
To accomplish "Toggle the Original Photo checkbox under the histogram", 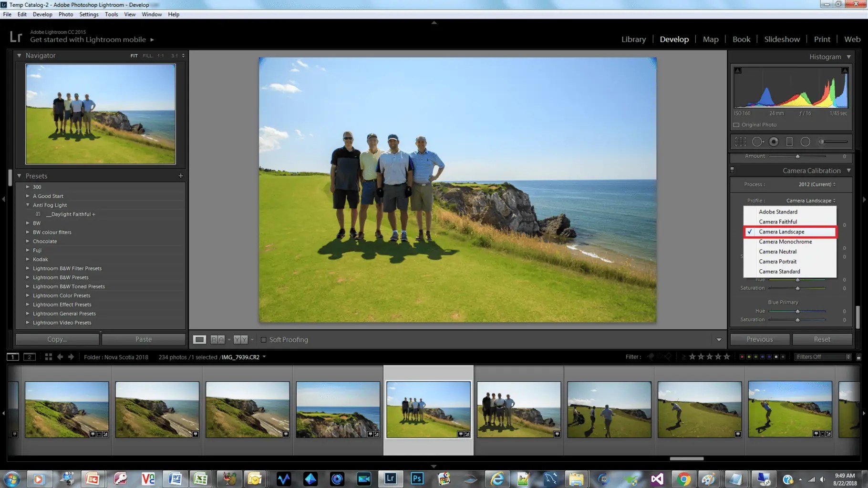I will point(736,124).
